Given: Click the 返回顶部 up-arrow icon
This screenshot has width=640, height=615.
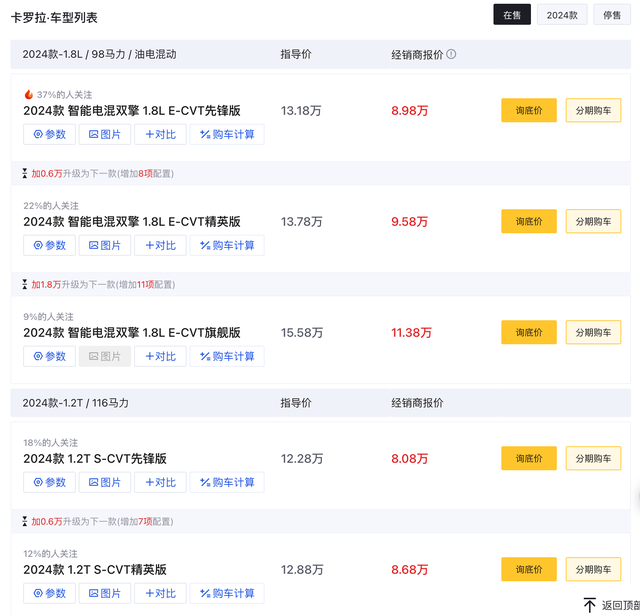Looking at the screenshot, I should pos(590,605).
